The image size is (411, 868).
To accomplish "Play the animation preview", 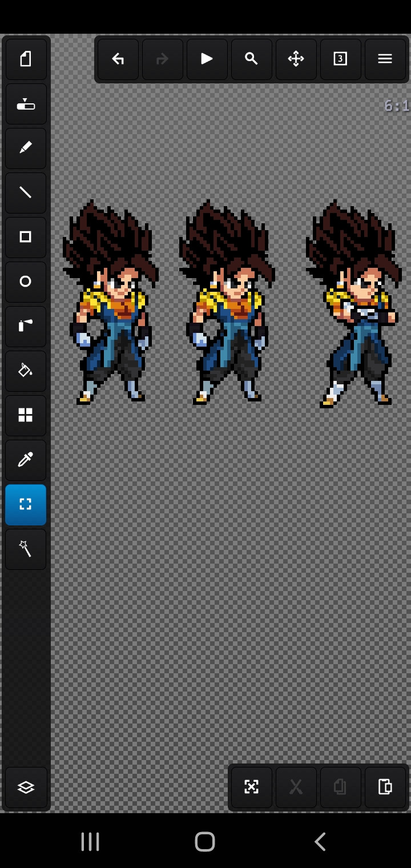I will [207, 59].
